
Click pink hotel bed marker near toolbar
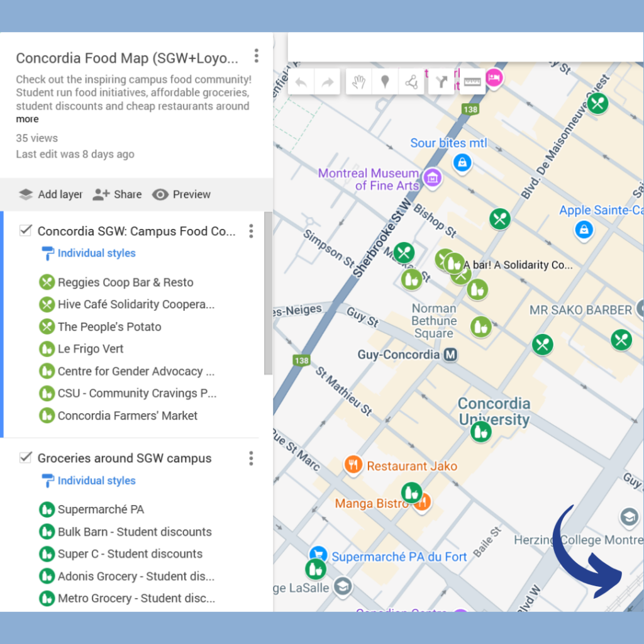(494, 77)
